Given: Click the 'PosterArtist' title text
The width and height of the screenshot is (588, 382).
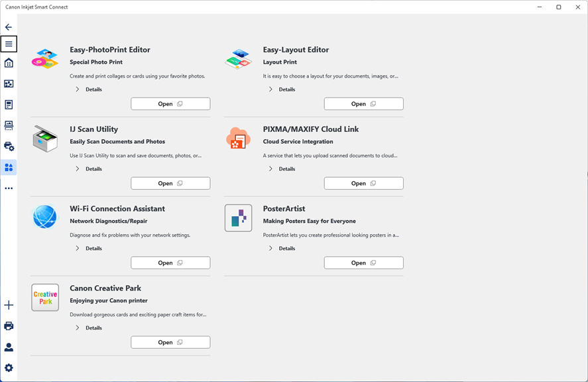Looking at the screenshot, I should click(x=284, y=209).
